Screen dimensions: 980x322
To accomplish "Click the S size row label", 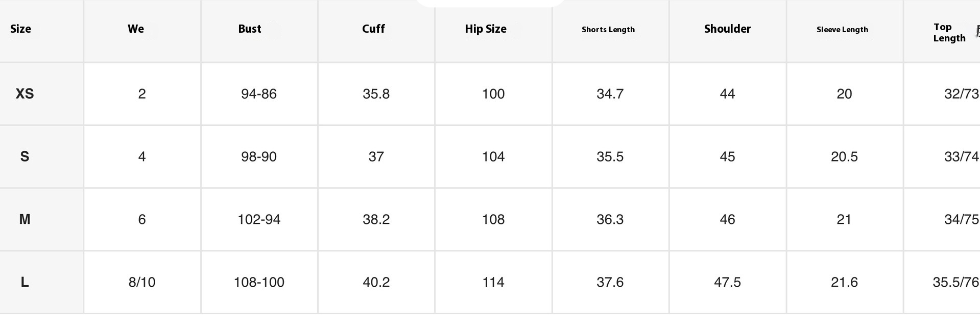I will [x=25, y=157].
